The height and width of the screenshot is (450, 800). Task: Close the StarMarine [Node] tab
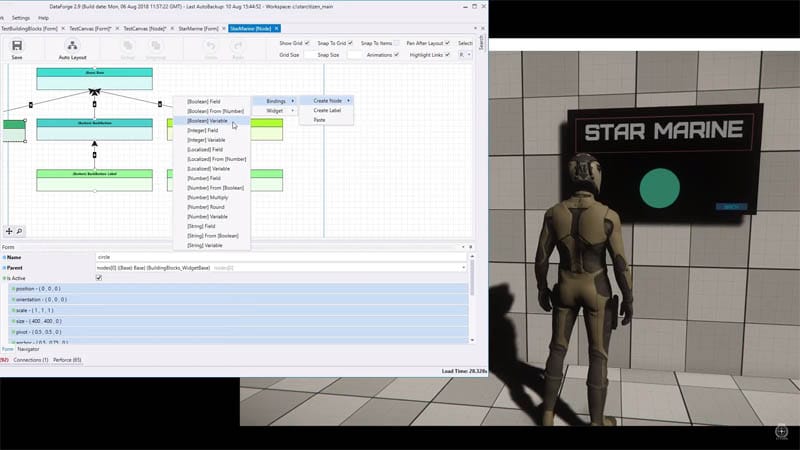point(277,29)
